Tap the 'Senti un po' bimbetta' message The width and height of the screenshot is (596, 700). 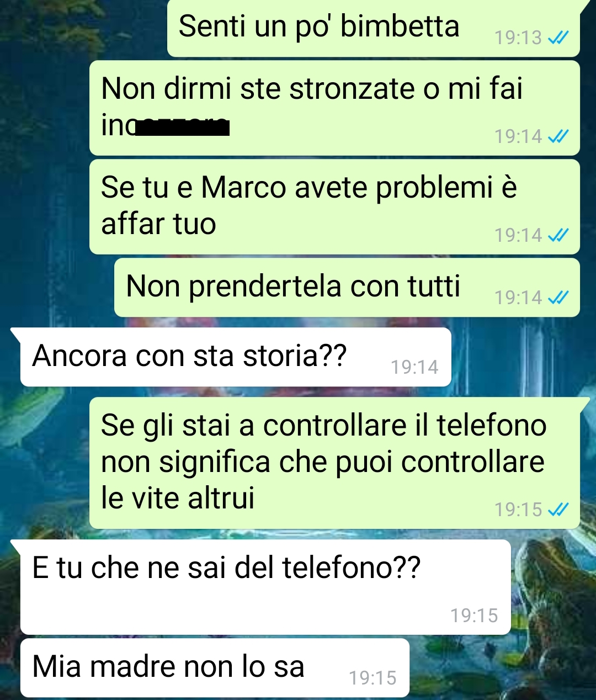click(x=374, y=28)
